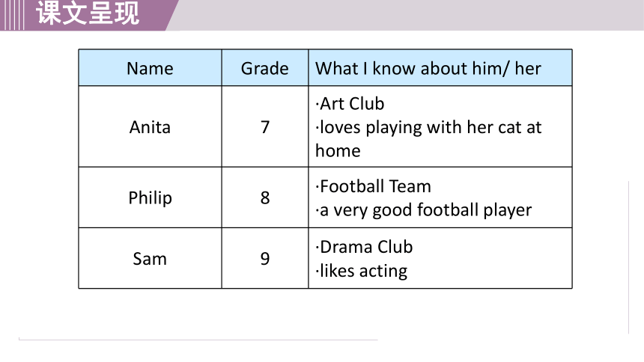Image resolution: width=644 pixels, height=362 pixels.
Task: Click the word 'home' in Anita's row
Action: [x=338, y=150]
